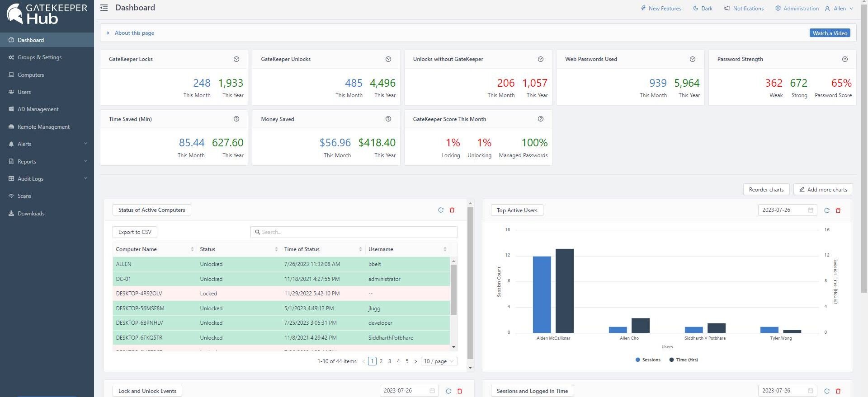Open Sessions and Logged in Time date picker

pos(788,391)
